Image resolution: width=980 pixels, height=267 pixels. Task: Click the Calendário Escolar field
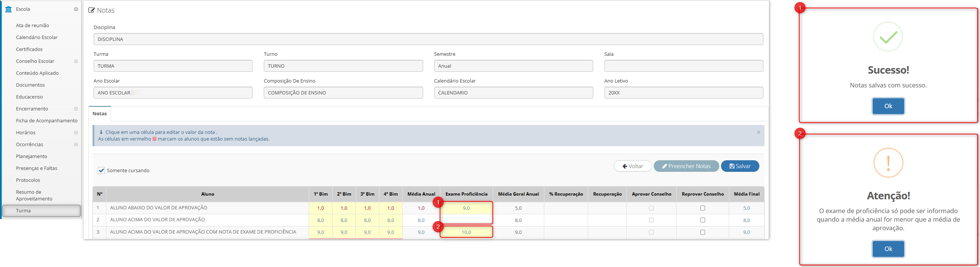pos(513,93)
